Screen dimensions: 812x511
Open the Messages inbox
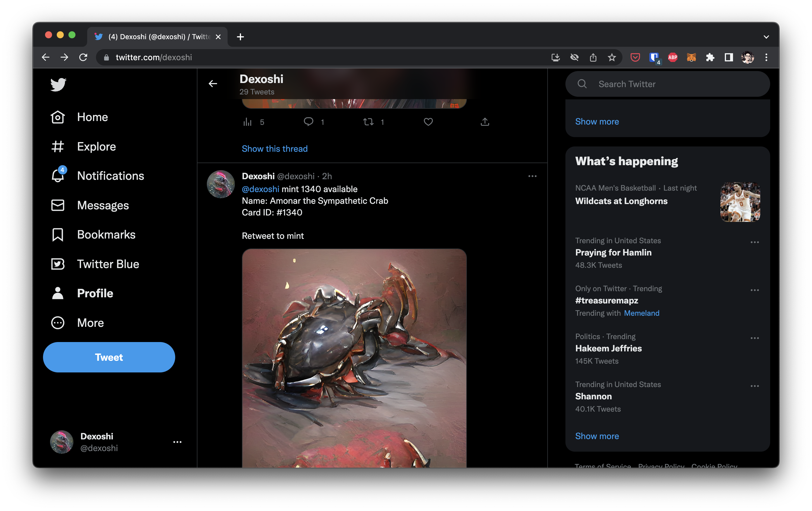90,205
